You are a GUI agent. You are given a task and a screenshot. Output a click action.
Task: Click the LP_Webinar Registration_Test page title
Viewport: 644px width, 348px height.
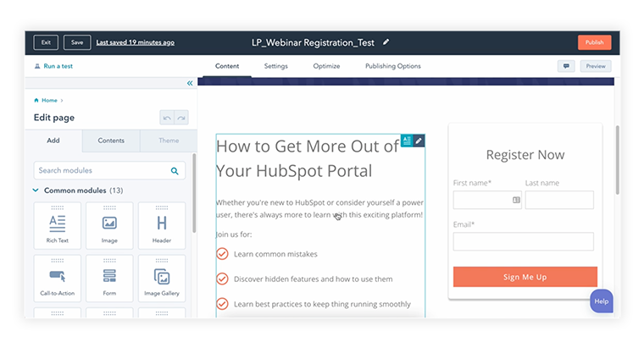coord(313,42)
